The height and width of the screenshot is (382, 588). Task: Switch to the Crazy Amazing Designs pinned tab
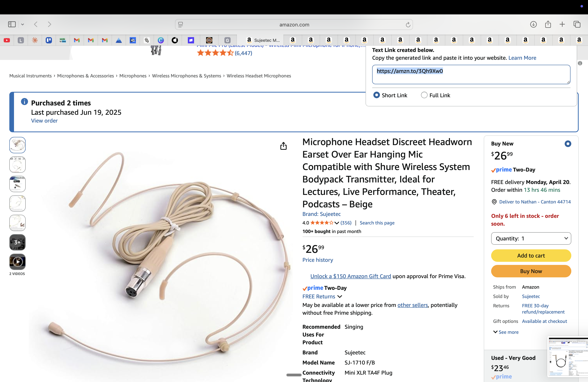(209, 40)
